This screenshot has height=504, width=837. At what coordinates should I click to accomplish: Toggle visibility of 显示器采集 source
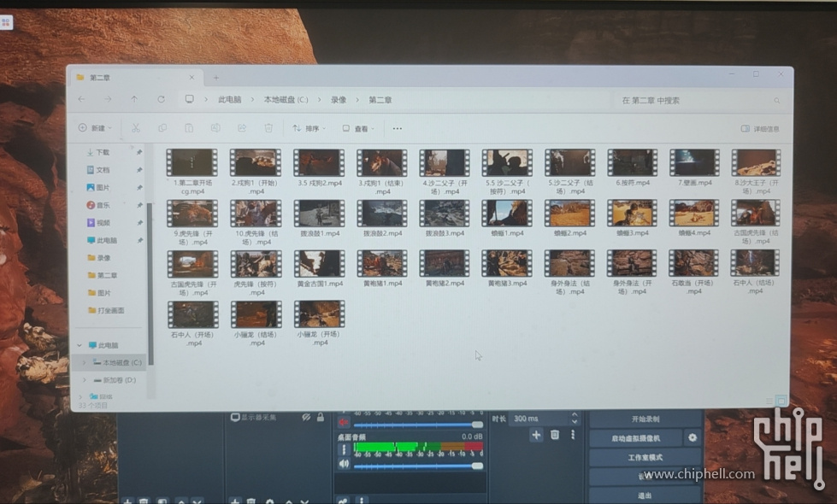click(306, 417)
